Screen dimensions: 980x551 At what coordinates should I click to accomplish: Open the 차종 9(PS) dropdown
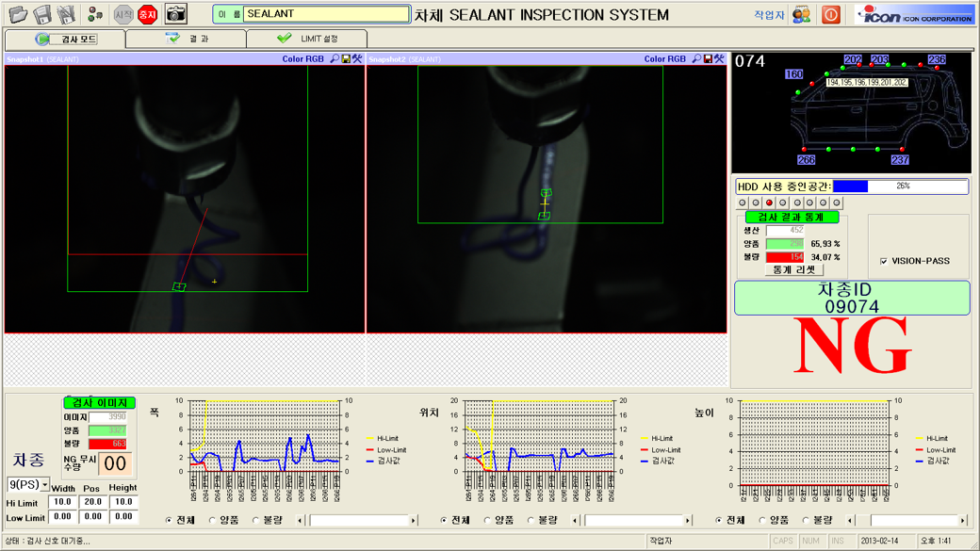coord(44,485)
